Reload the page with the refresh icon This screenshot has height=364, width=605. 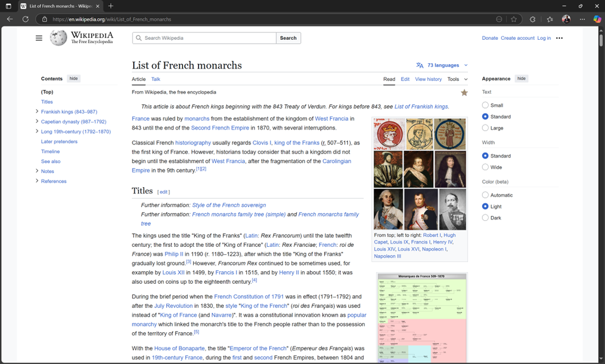(25, 19)
